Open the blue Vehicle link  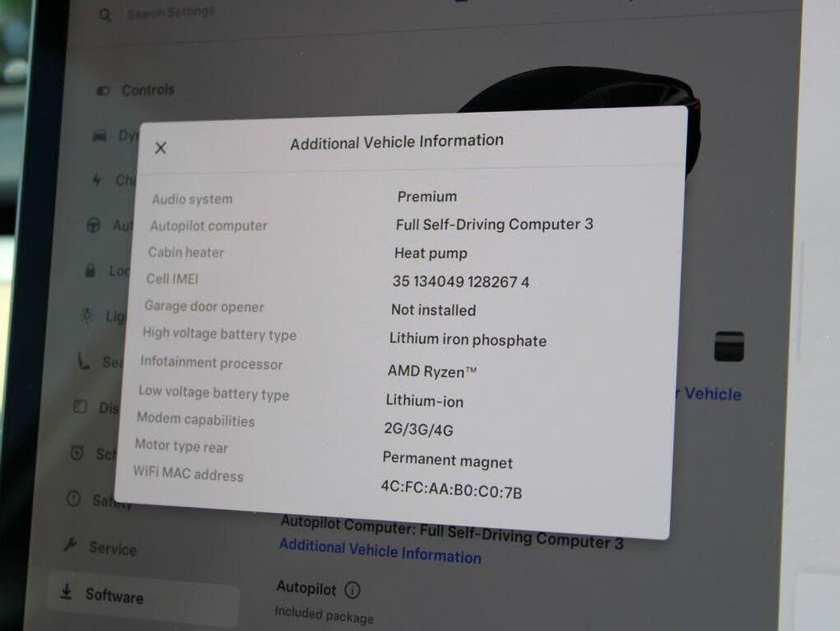pos(713,394)
